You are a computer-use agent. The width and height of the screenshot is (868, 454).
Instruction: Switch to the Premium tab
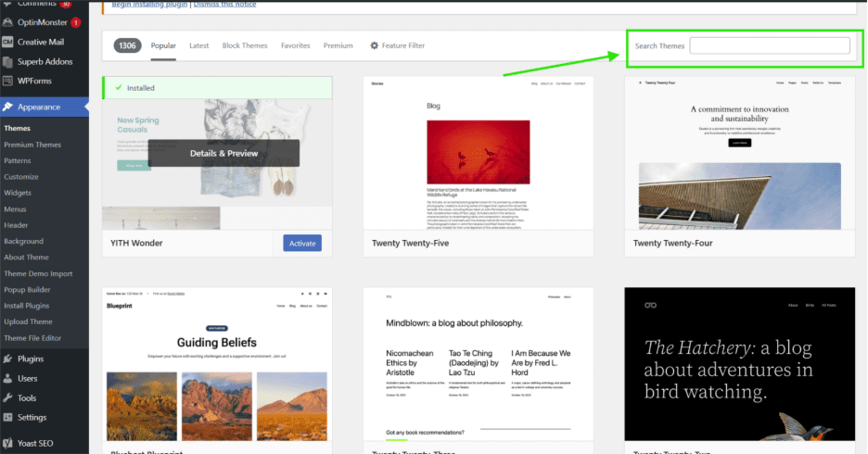(x=338, y=46)
